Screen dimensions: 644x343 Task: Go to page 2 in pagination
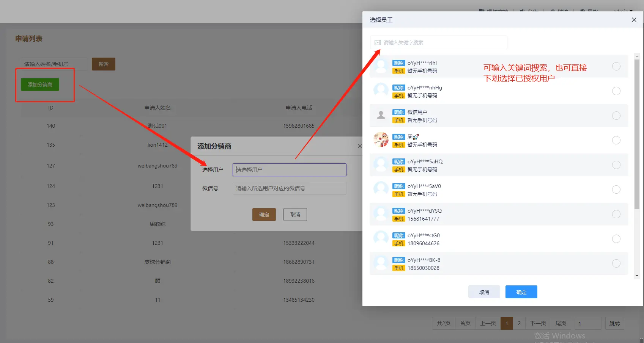point(519,323)
